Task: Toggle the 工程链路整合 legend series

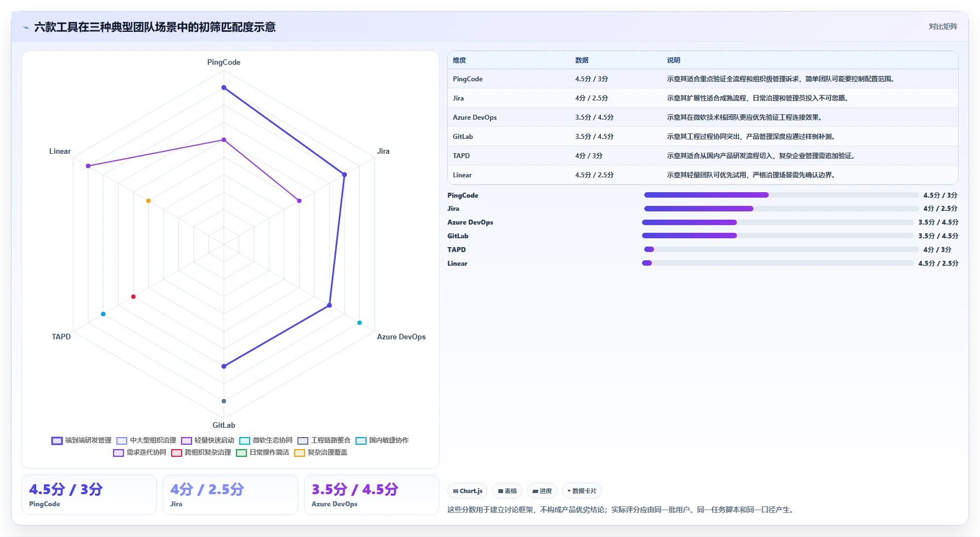Action: [x=324, y=440]
